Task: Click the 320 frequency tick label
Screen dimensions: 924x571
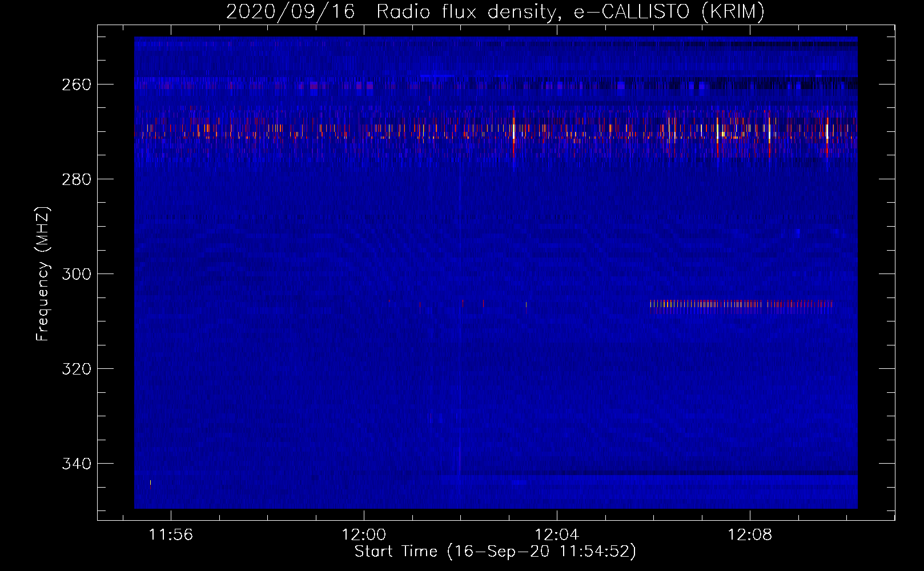Action: [x=76, y=369]
